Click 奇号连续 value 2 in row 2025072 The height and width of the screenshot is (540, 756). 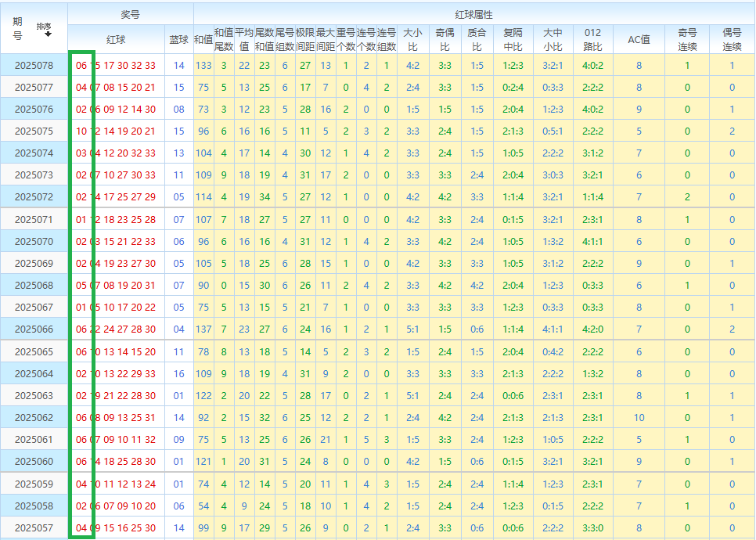[x=687, y=197]
